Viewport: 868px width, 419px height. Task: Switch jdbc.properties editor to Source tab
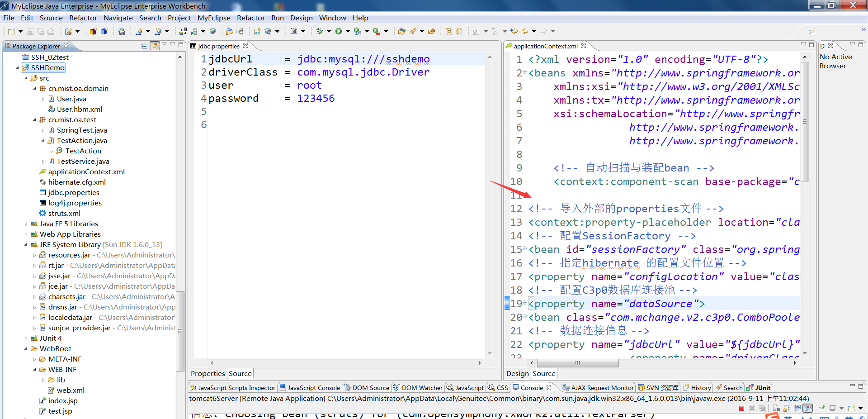[240, 374]
